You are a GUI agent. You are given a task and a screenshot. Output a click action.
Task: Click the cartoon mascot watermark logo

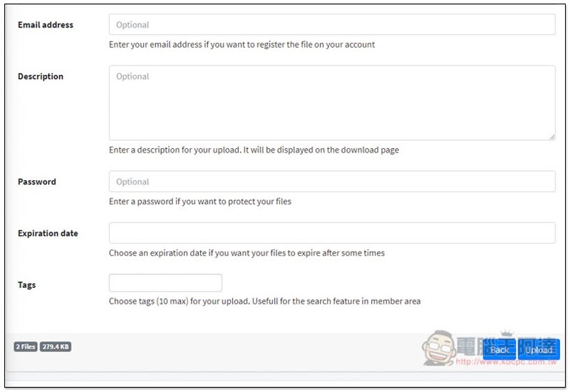pyautogui.click(x=435, y=348)
